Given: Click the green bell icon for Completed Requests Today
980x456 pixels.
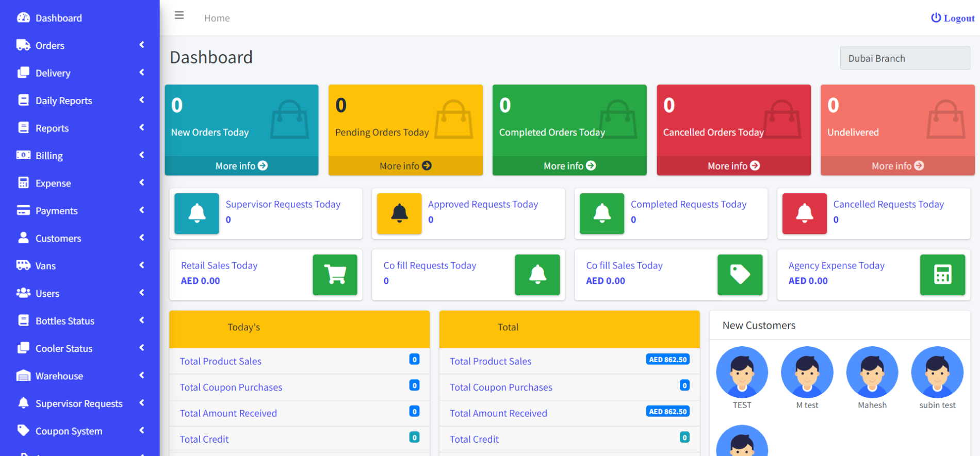Looking at the screenshot, I should (602, 213).
